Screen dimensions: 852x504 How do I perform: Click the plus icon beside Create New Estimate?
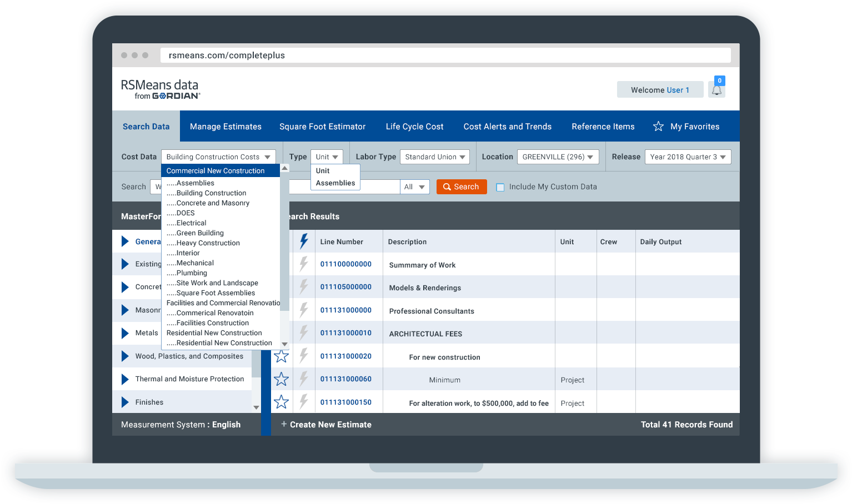(x=284, y=424)
